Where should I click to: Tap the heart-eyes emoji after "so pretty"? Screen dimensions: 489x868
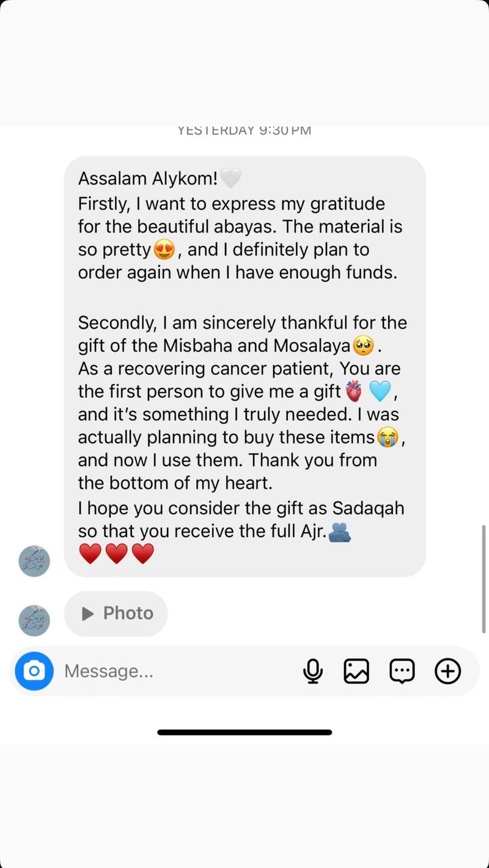[164, 250]
